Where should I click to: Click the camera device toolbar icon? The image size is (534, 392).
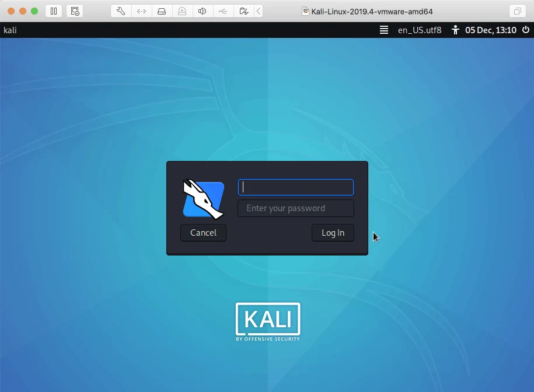tap(182, 11)
